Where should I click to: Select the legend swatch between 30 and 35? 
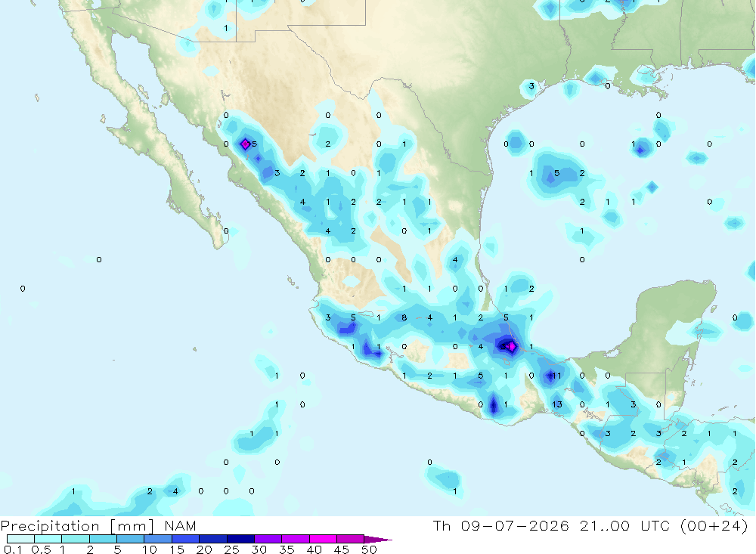(268, 539)
